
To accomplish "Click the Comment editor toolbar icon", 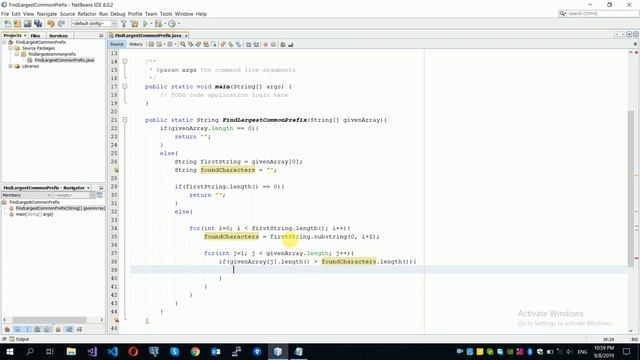I will [283, 44].
